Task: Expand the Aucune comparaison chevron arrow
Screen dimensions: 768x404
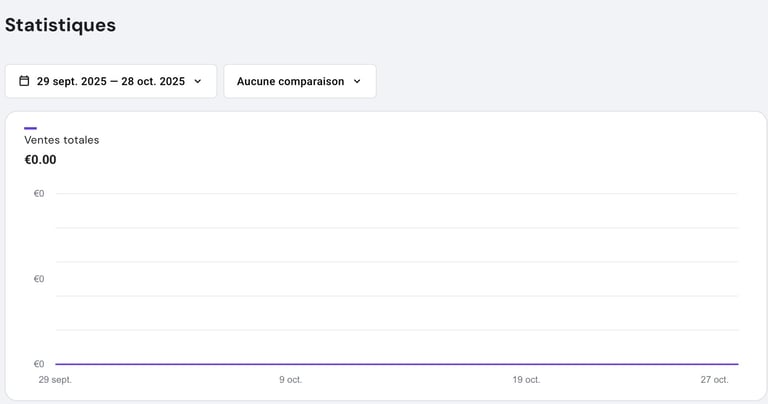Action: [x=357, y=81]
